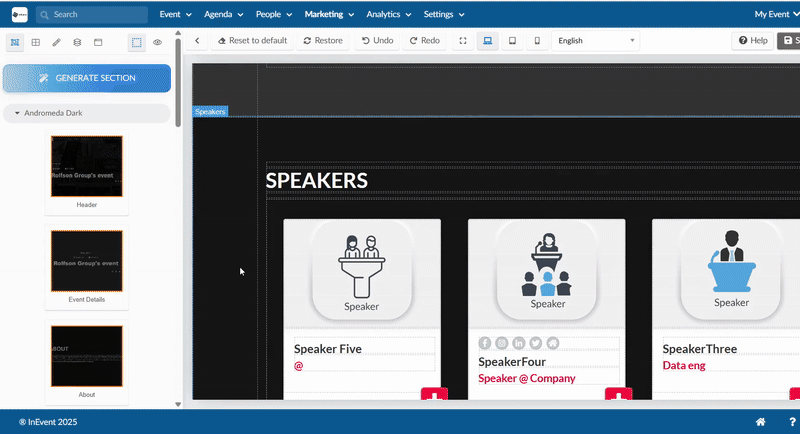This screenshot has width=800, height=434.
Task: Click the Search input field
Action: [x=95, y=15]
